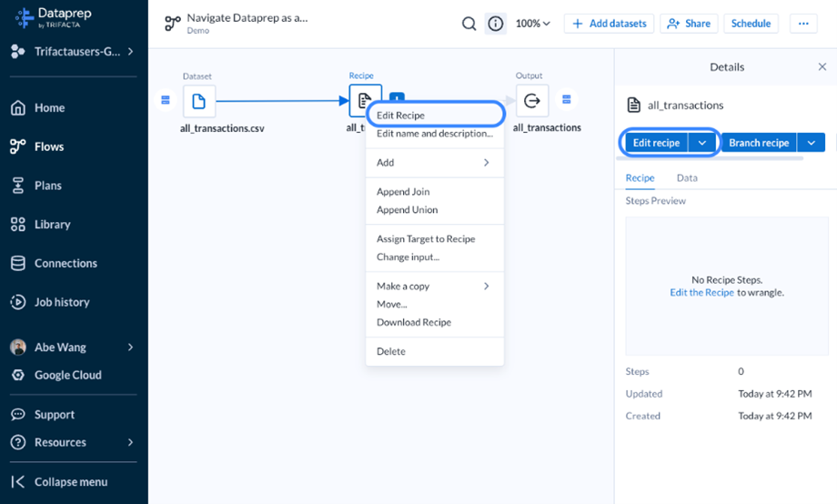Open Support in the sidebar
The image size is (837, 504).
point(43,414)
